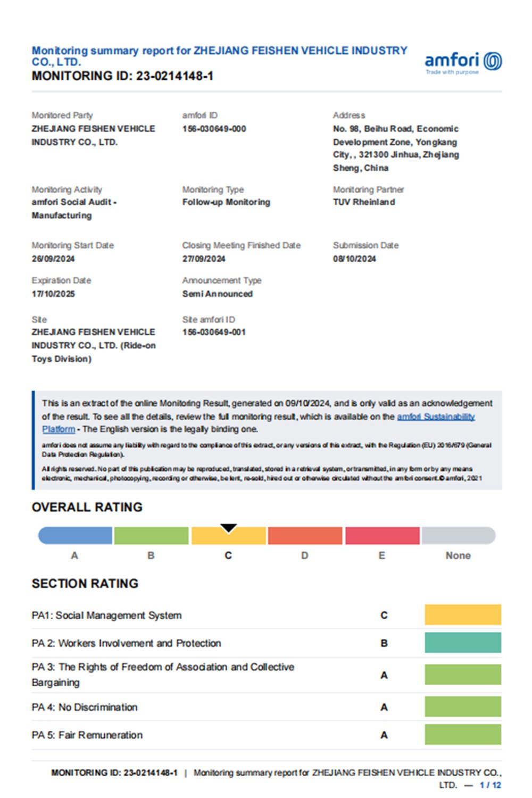Click the Semi Announced announcement type value
The width and height of the screenshot is (532, 798).
click(217, 294)
